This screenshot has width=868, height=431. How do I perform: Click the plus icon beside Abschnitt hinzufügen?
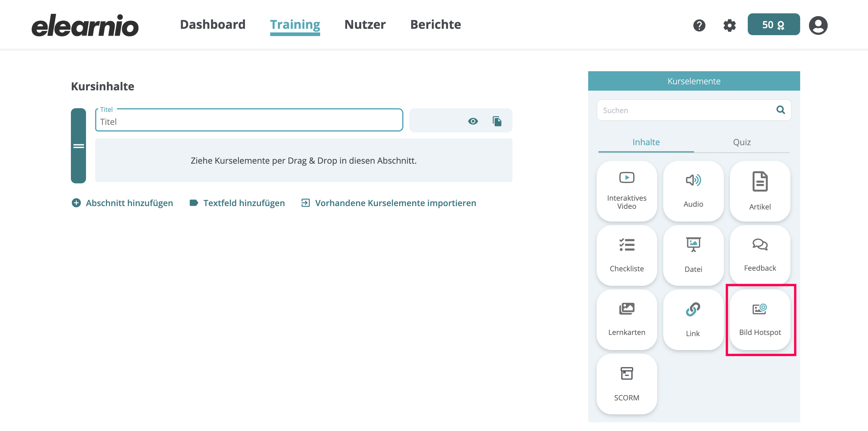coord(76,203)
